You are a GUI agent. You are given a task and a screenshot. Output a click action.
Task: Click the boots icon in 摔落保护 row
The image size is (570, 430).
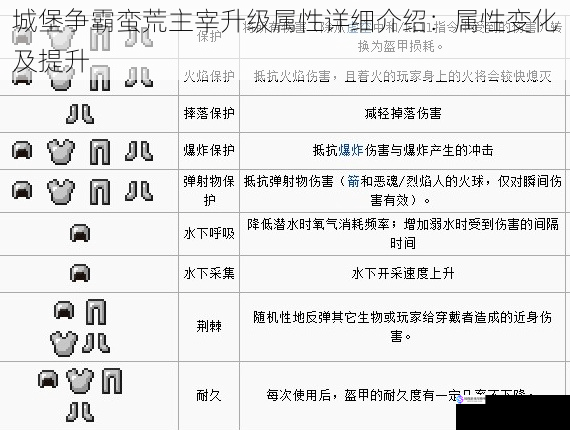80,114
